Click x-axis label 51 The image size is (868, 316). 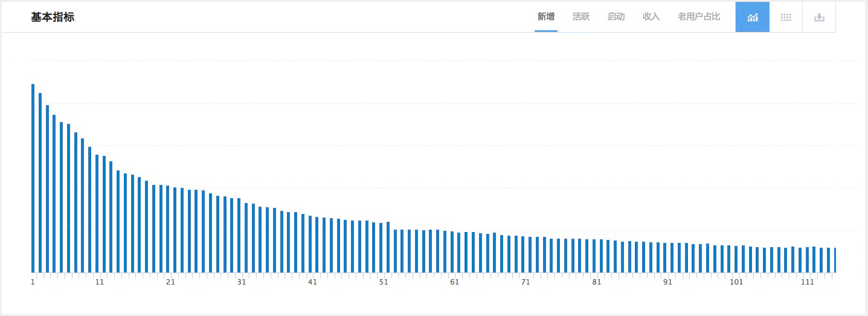pos(384,282)
